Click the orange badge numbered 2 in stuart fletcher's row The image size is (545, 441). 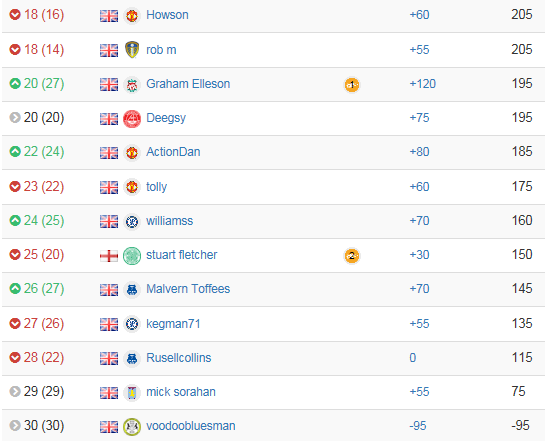352,256
